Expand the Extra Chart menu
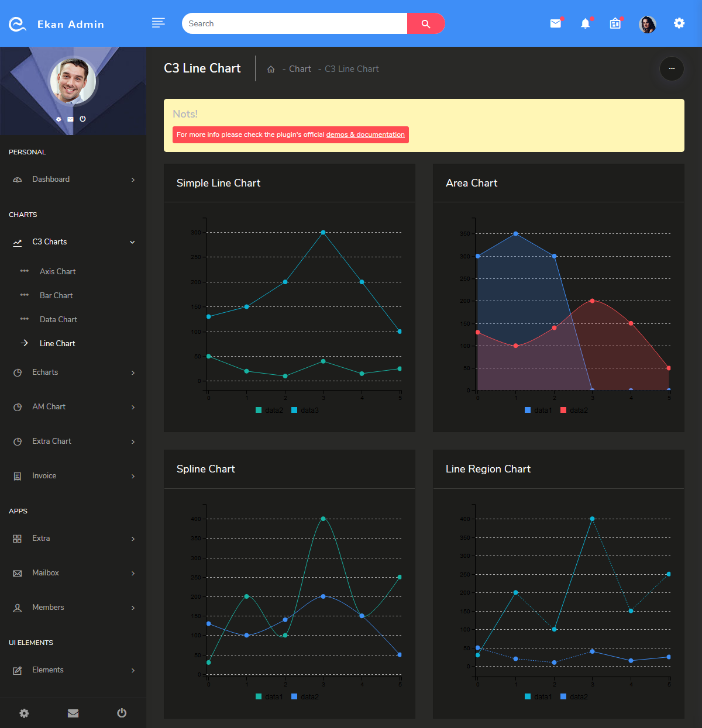 pyautogui.click(x=51, y=441)
